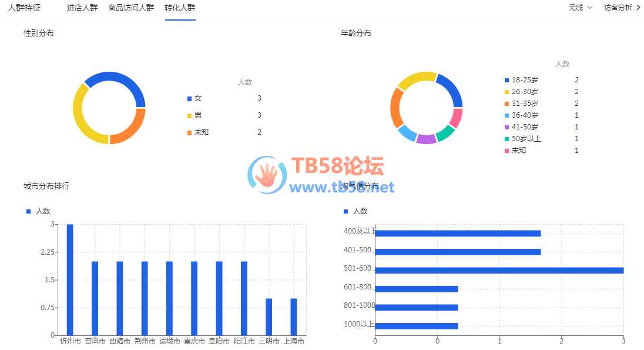The width and height of the screenshot is (644, 350).
Task: Open the 商品访问人群 tab
Action: click(131, 8)
